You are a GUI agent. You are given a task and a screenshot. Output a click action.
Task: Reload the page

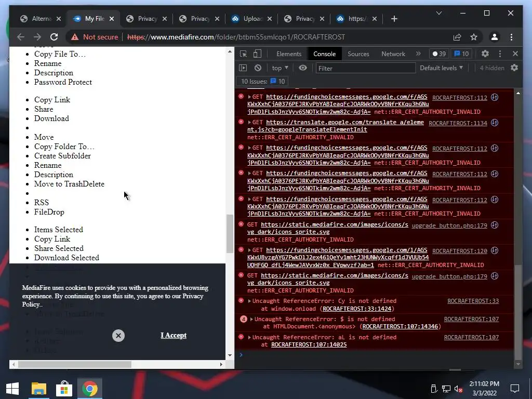pos(54,37)
